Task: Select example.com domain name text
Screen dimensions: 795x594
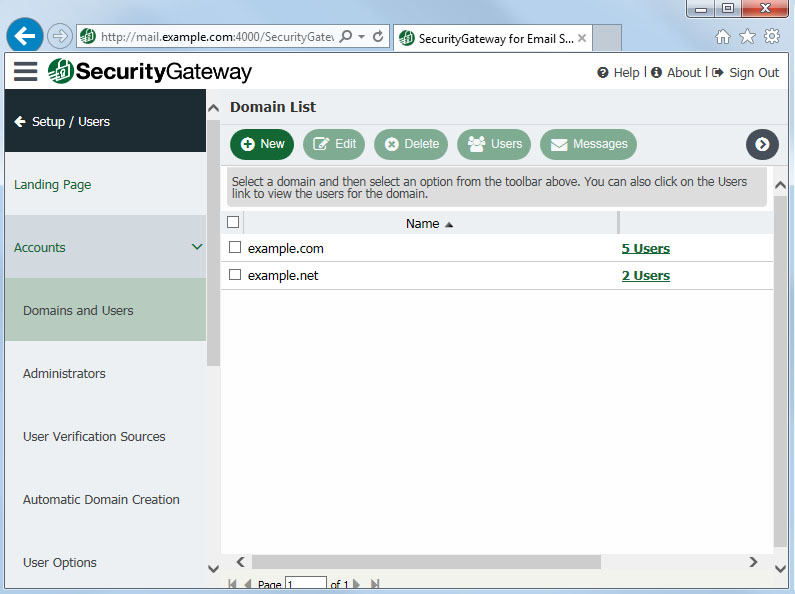Action: pyautogui.click(x=285, y=248)
